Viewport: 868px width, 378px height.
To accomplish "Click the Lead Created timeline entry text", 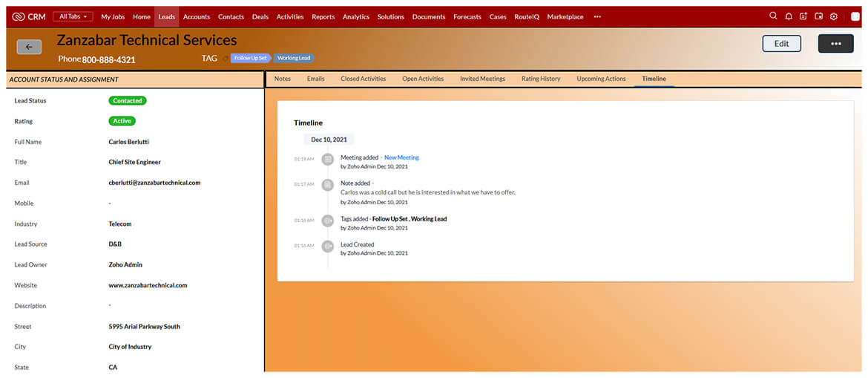I will point(357,244).
